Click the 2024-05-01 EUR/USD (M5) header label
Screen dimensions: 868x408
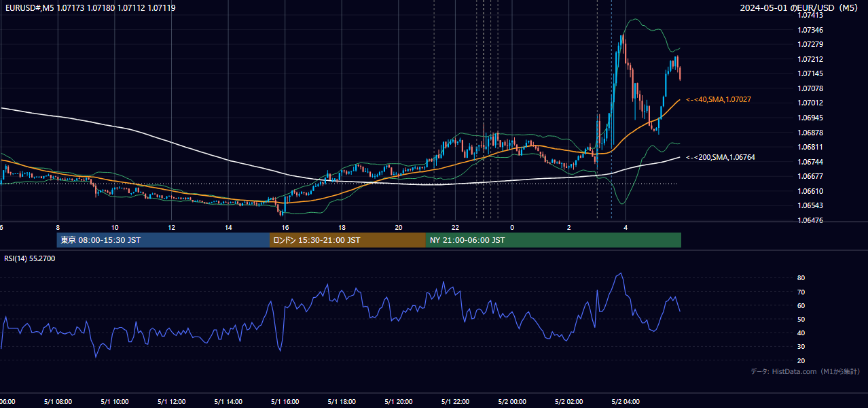(799, 8)
